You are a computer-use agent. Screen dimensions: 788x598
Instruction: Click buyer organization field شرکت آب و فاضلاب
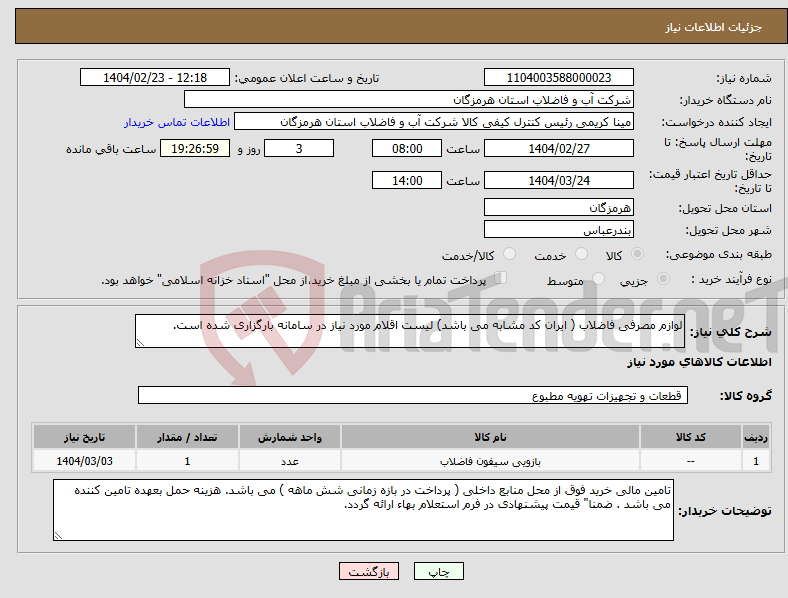pyautogui.click(x=409, y=99)
